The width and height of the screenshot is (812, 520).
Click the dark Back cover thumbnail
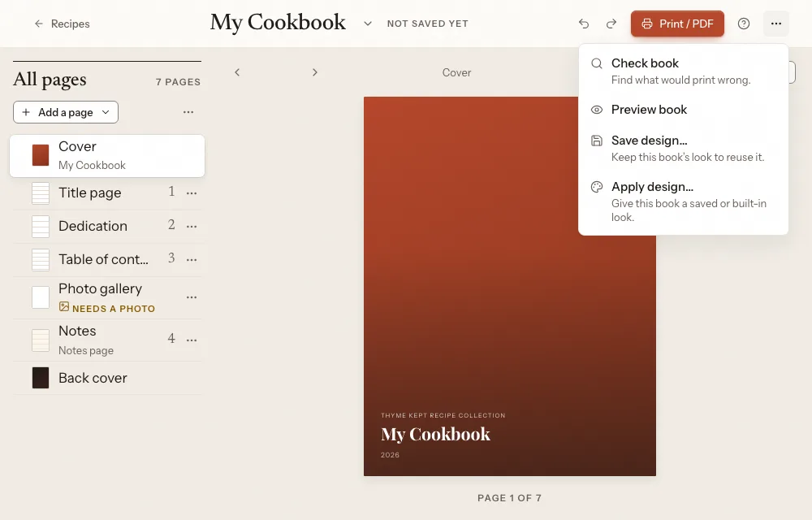click(x=41, y=378)
